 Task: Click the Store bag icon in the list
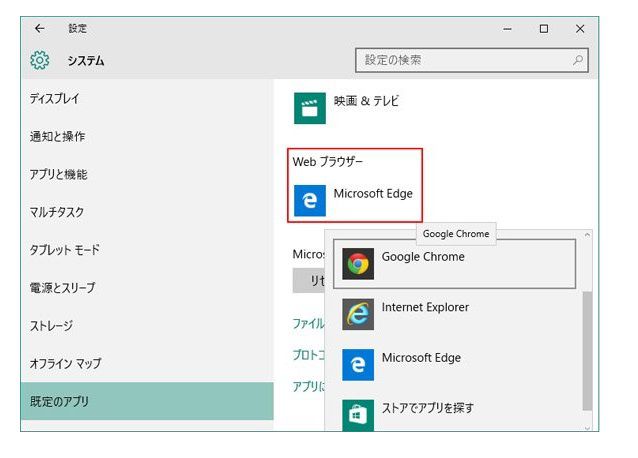coord(358,415)
